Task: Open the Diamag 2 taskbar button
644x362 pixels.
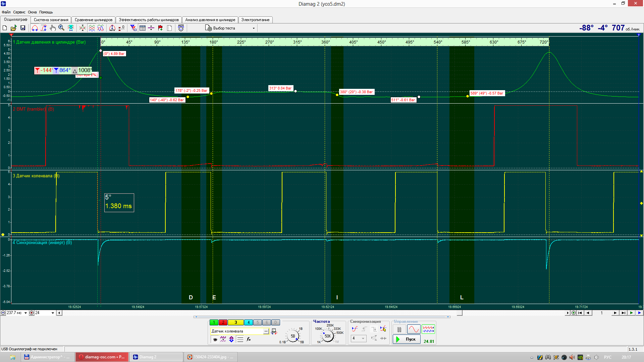Action: point(156,357)
